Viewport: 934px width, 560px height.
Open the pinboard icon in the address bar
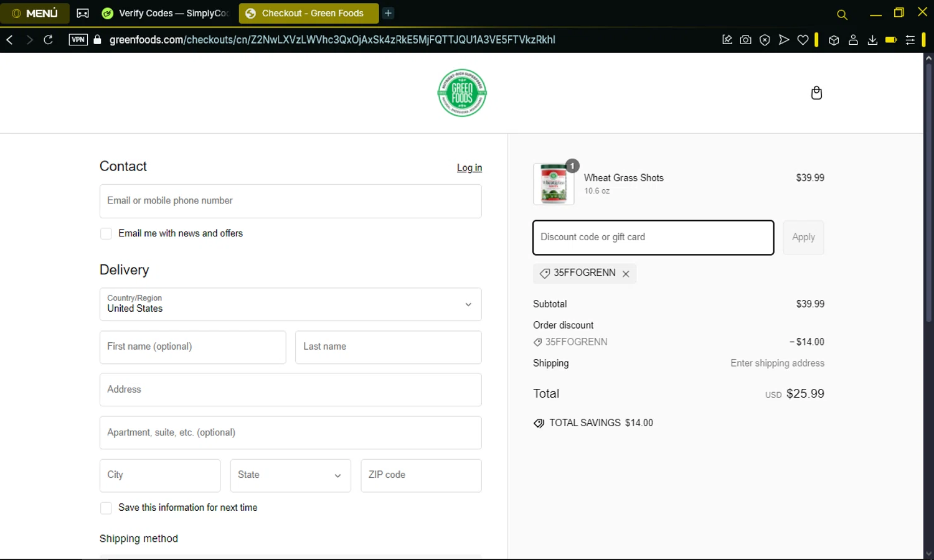[727, 40]
